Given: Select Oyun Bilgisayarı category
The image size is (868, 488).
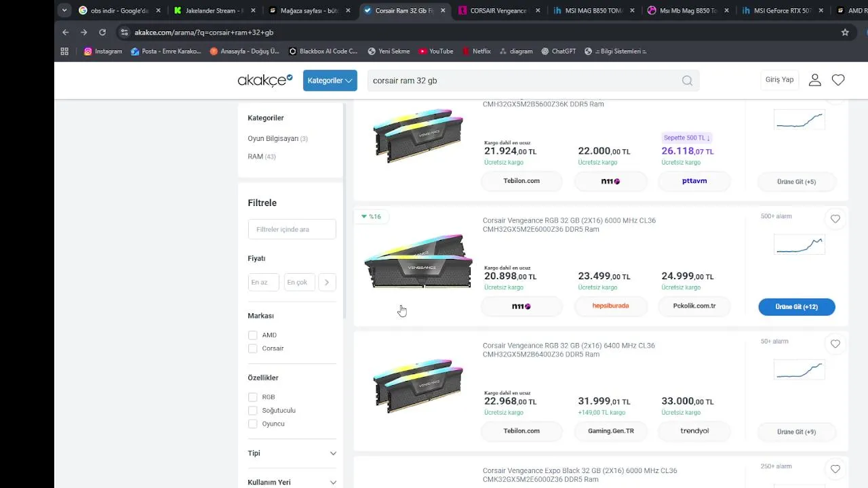Looking at the screenshot, I should 277,138.
